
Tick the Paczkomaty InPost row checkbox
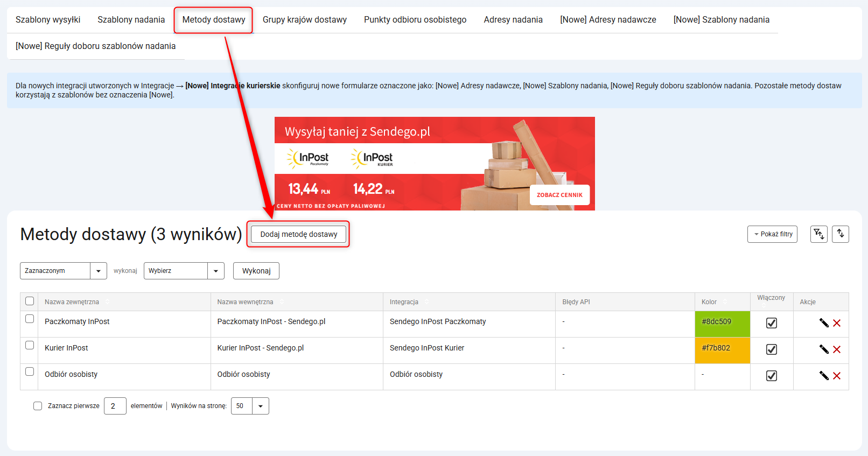[x=30, y=319]
